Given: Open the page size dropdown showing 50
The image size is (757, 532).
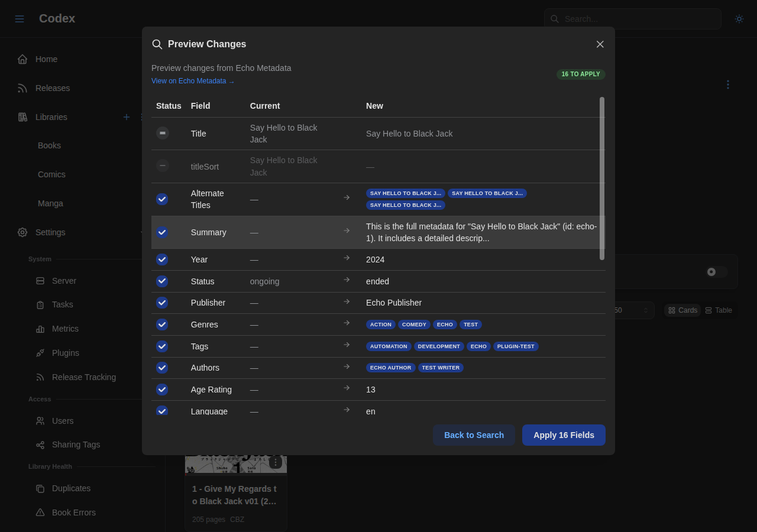Looking at the screenshot, I should point(632,310).
